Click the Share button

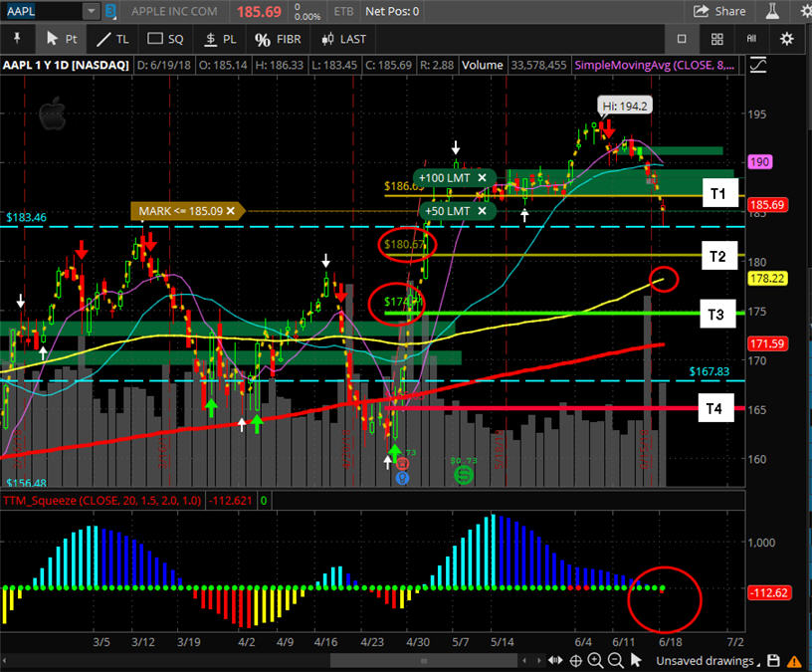tap(719, 11)
